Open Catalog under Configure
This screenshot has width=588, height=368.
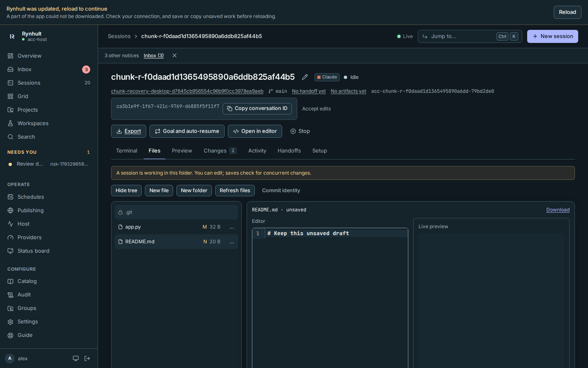coord(49,281)
